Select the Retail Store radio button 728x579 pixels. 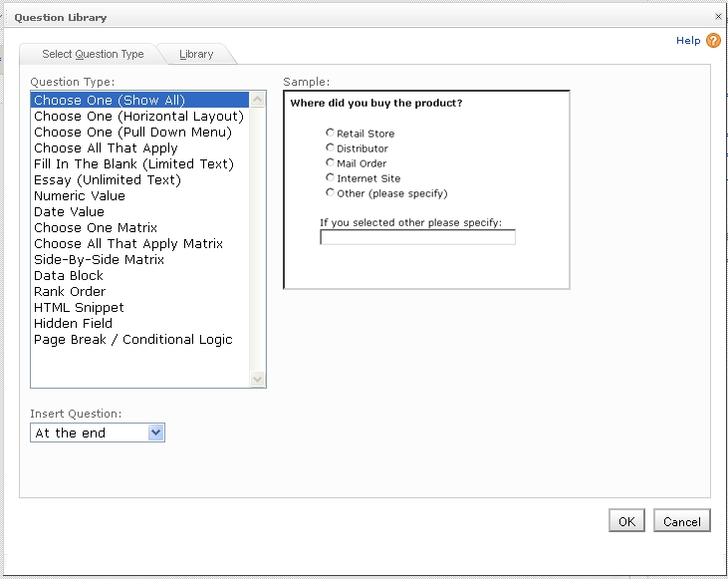(x=330, y=133)
